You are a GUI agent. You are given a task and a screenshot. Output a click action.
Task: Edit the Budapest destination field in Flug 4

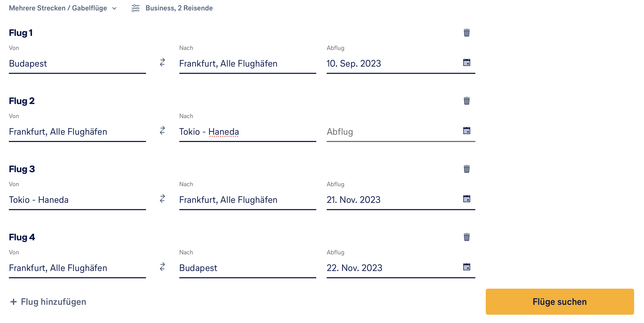[247, 268]
